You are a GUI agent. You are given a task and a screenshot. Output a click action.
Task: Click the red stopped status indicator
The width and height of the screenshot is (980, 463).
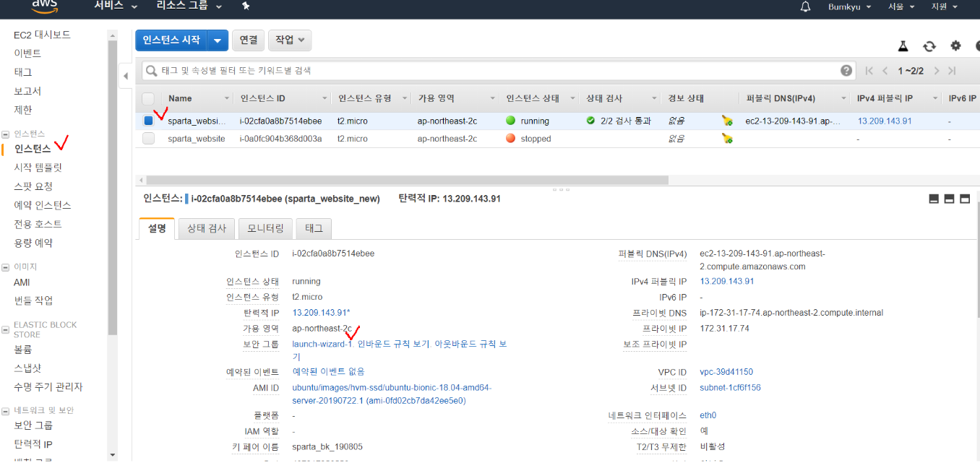coord(510,138)
